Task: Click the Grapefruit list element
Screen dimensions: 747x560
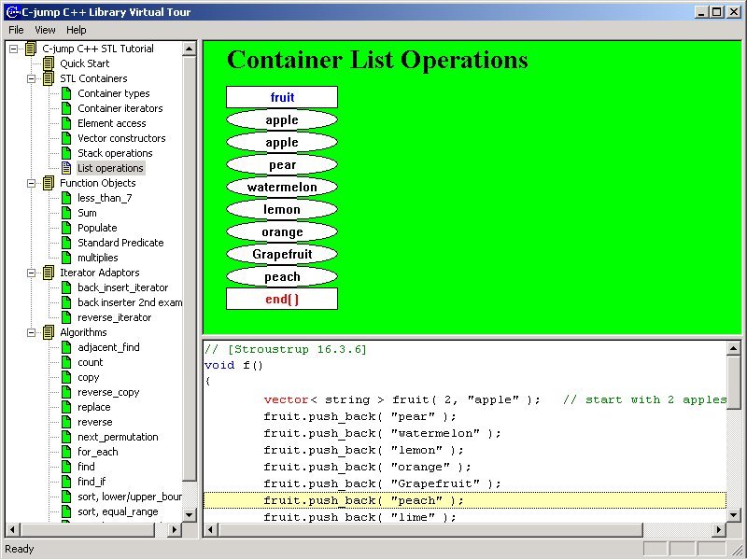Action: click(x=282, y=254)
